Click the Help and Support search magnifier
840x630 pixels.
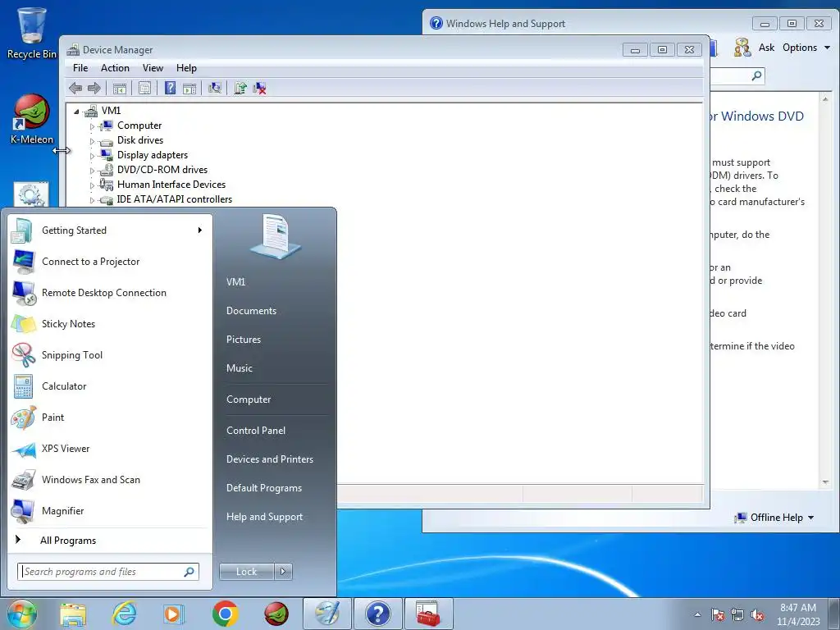757,75
